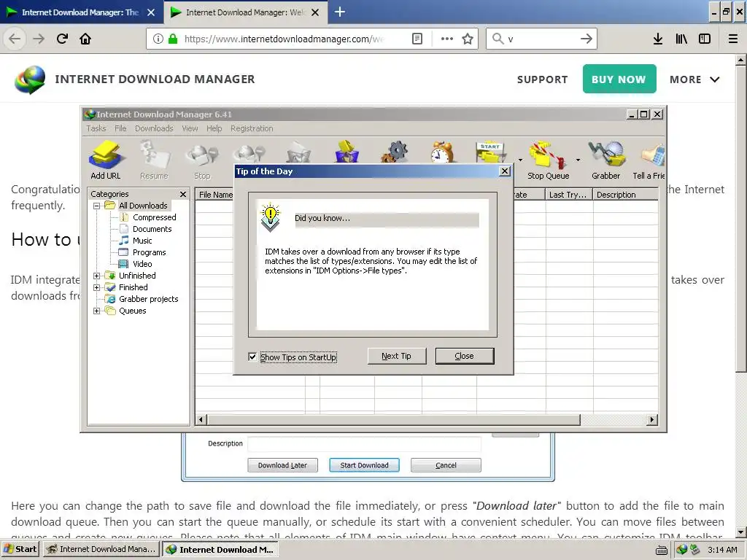Screen dimensions: 747x560
Task: Click the Add URL toolbar icon
Action: click(x=105, y=160)
